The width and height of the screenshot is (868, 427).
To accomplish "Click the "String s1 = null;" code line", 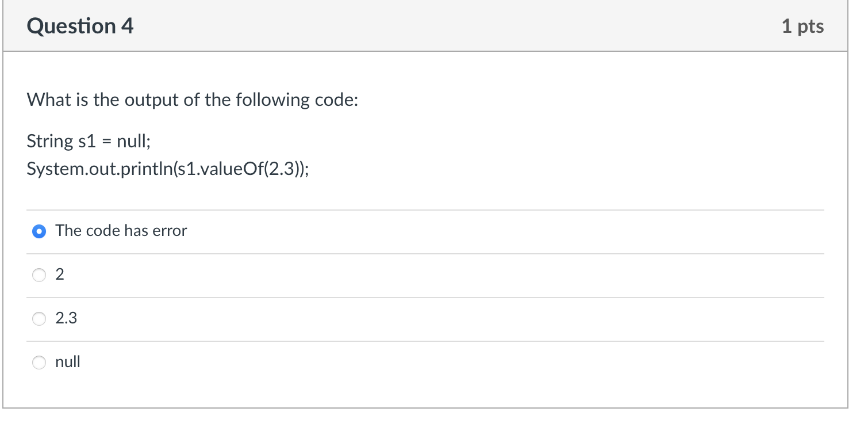I will 89,141.
